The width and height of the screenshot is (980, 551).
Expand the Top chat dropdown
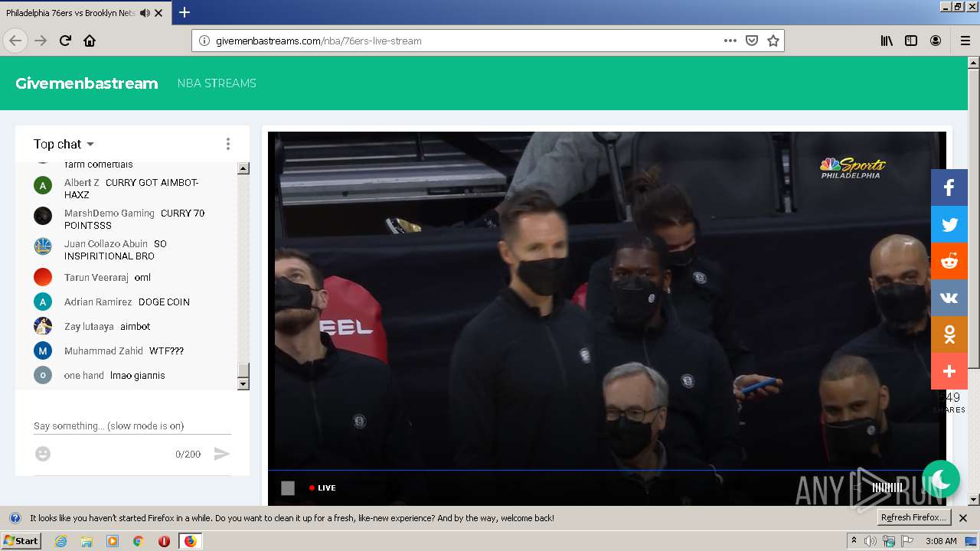coord(64,144)
